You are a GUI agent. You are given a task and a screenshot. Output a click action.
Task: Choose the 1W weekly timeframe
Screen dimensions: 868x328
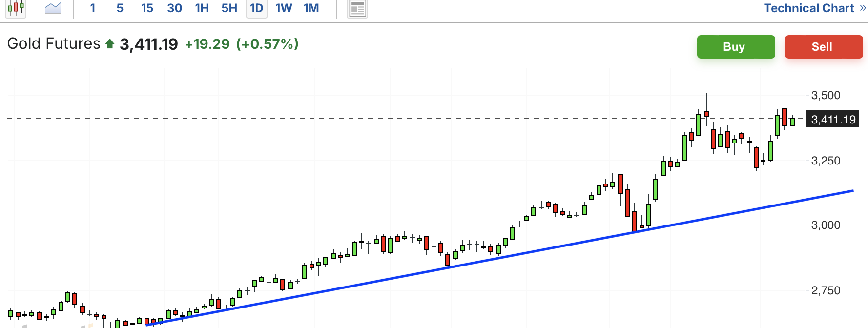tap(284, 8)
